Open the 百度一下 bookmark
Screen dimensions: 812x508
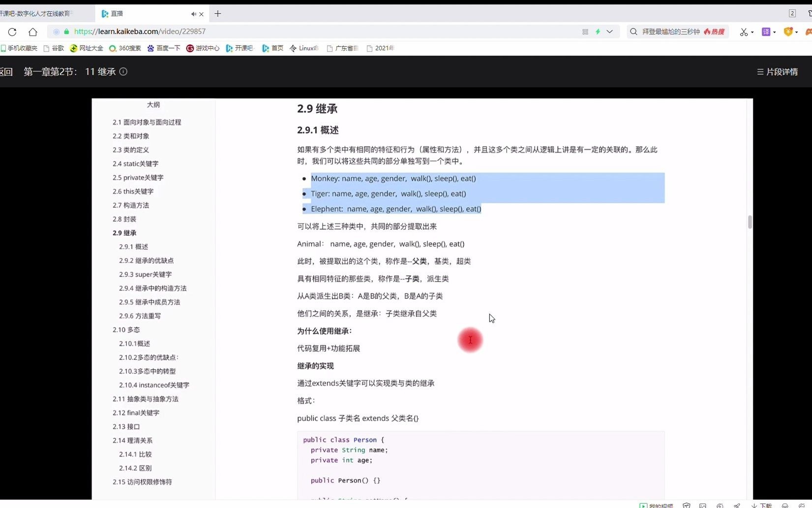point(164,48)
